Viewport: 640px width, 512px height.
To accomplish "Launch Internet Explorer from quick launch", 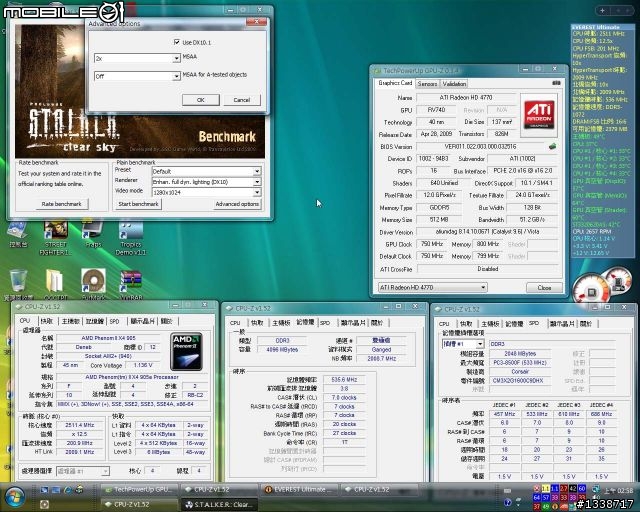I will coord(68,490).
